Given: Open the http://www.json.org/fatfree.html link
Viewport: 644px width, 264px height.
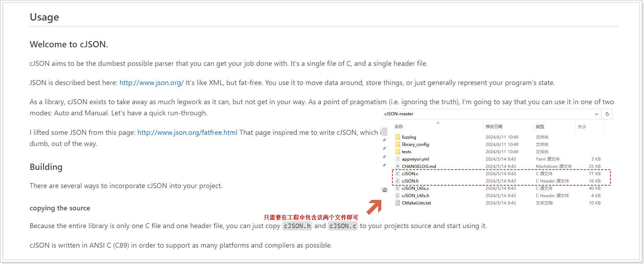Looking at the screenshot, I should [x=187, y=132].
